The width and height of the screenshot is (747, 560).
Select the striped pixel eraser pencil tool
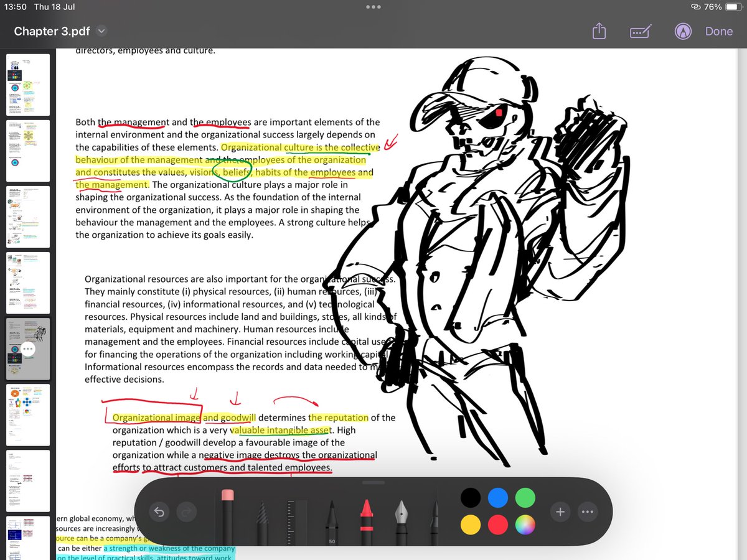(263, 523)
